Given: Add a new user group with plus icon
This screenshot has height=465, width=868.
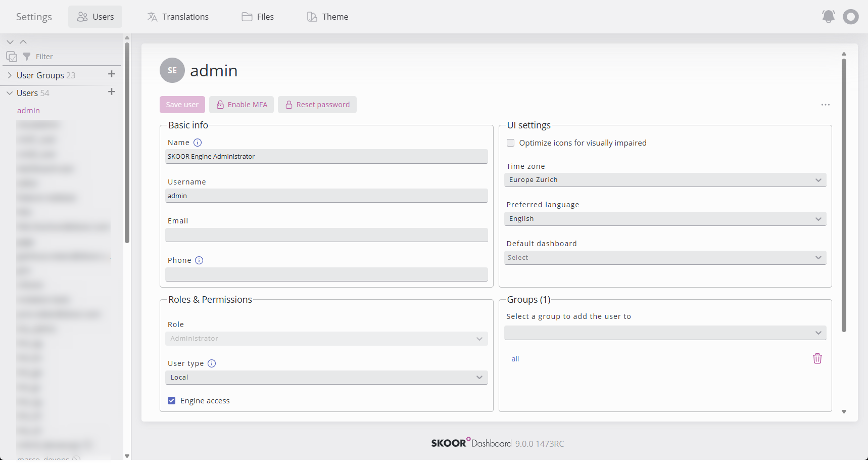Looking at the screenshot, I should click(x=112, y=74).
